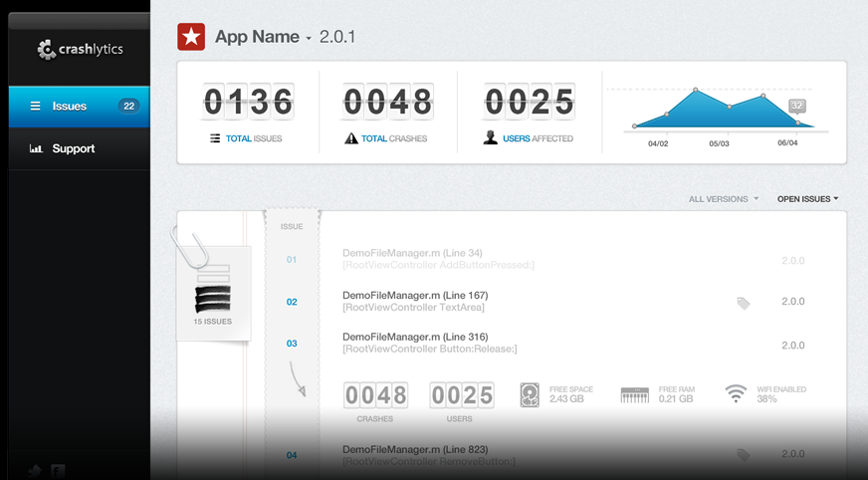
Task: Click the Crashlytics logo
Action: point(81,49)
